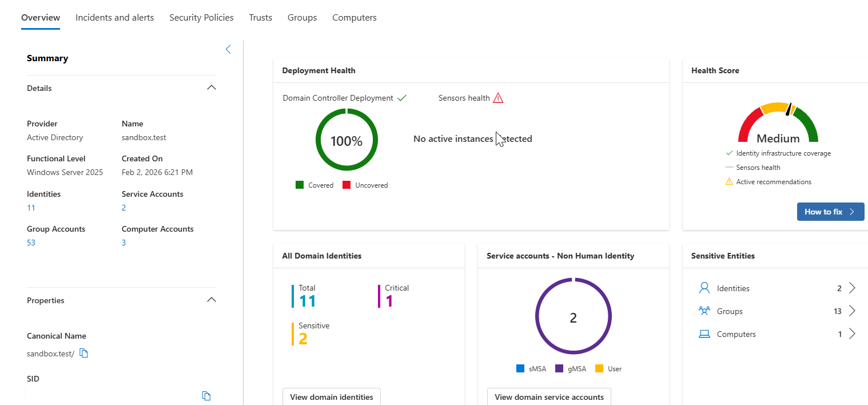Viewport: 868px width, 405px height.
Task: Click the Identities person icon under Sensitive Entities
Action: (x=704, y=288)
